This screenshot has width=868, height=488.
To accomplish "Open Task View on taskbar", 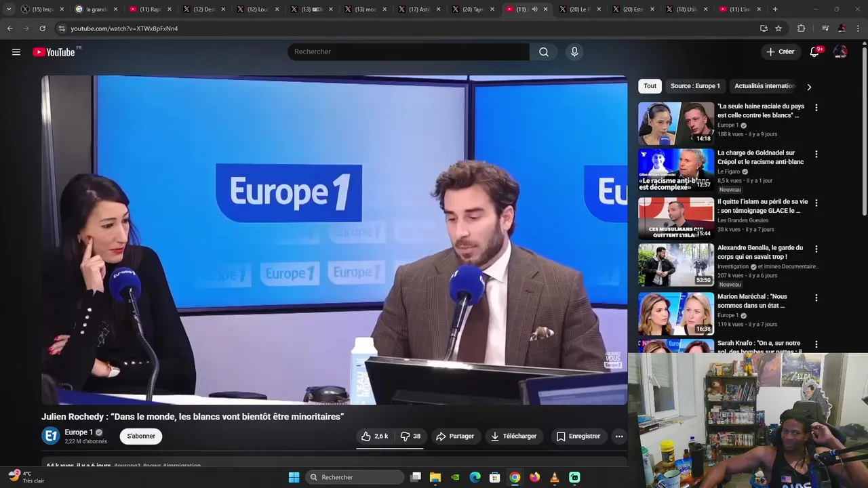I will (x=416, y=477).
